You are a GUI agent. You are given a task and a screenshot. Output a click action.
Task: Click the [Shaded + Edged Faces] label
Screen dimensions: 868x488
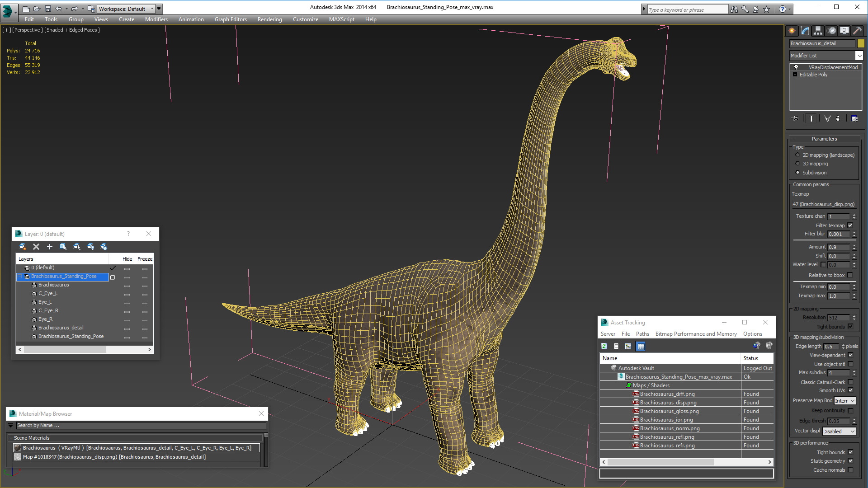pos(72,30)
